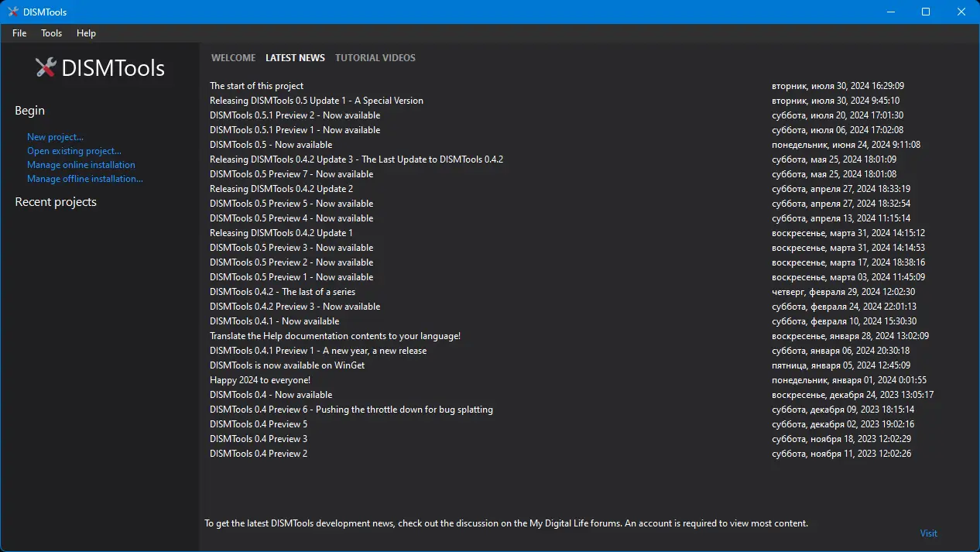The height and width of the screenshot is (552, 980).
Task: Open 'DISMTools 0.4 Preview 6' bug splatting item
Action: tap(351, 410)
